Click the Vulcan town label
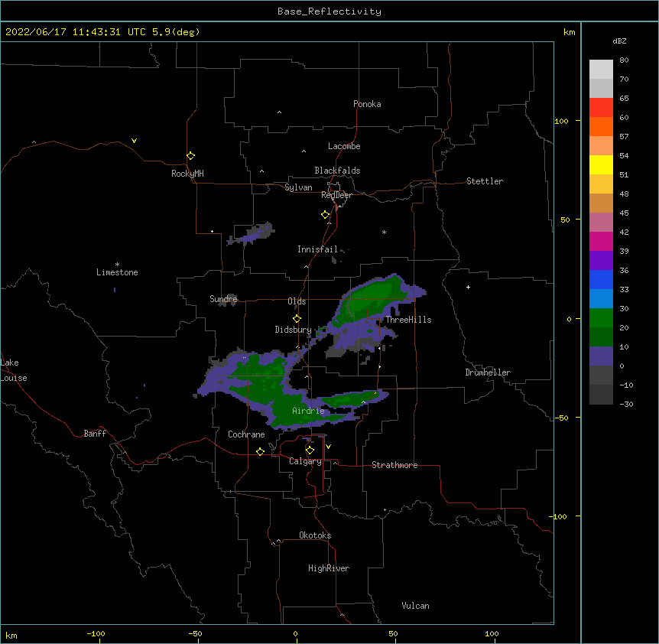659x644 pixels. pos(415,606)
